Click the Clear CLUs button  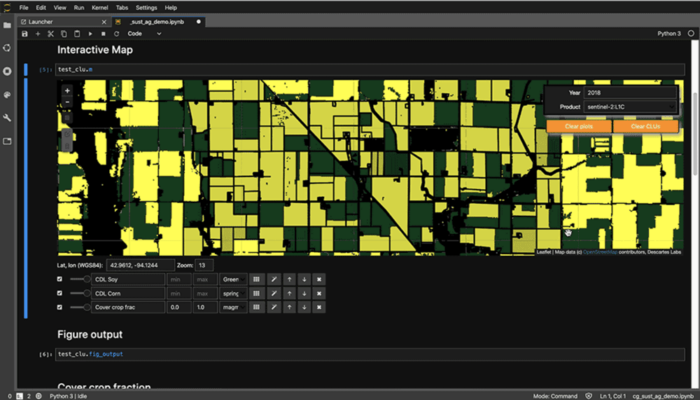(x=646, y=126)
